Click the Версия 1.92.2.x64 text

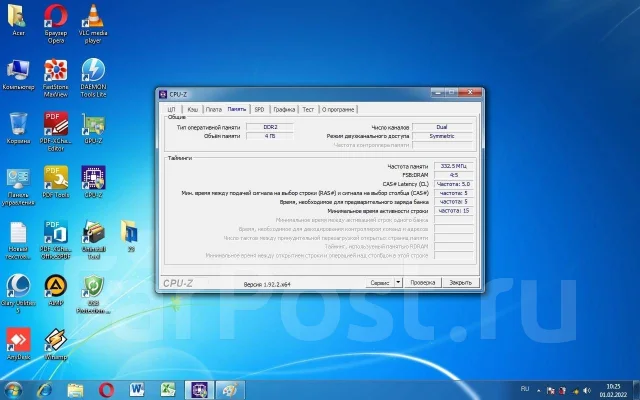pyautogui.click(x=267, y=284)
